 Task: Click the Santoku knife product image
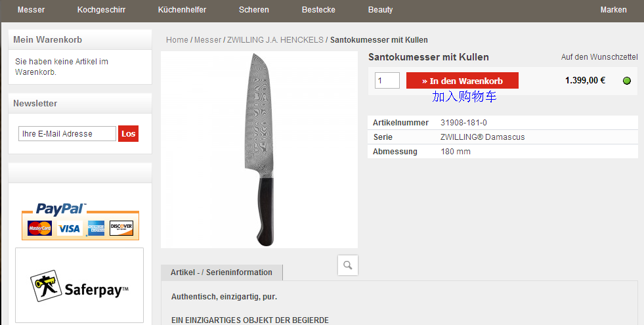259,150
